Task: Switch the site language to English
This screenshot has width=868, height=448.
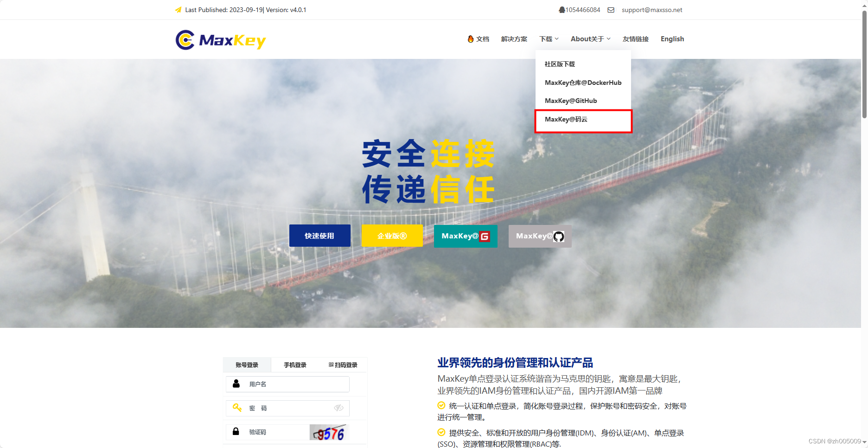Action: coord(672,39)
